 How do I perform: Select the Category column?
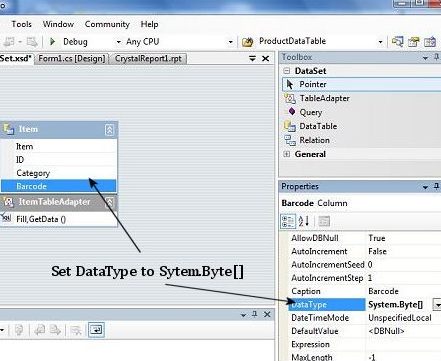coord(59,173)
